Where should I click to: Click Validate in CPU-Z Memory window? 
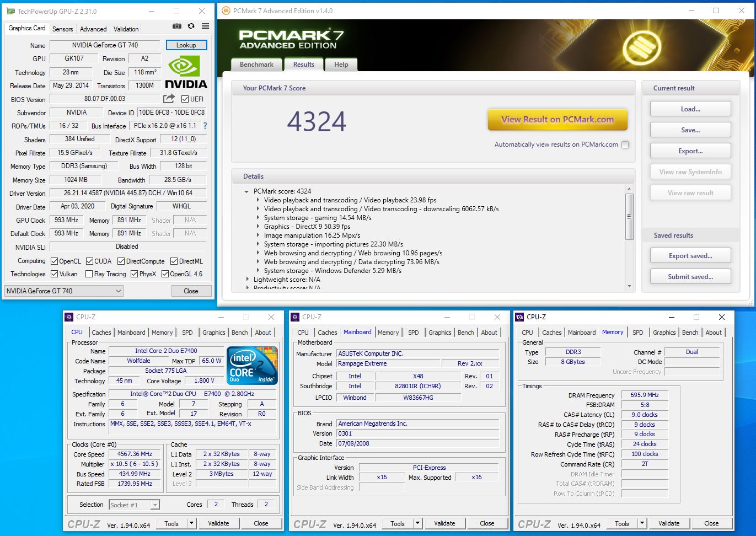669,523
